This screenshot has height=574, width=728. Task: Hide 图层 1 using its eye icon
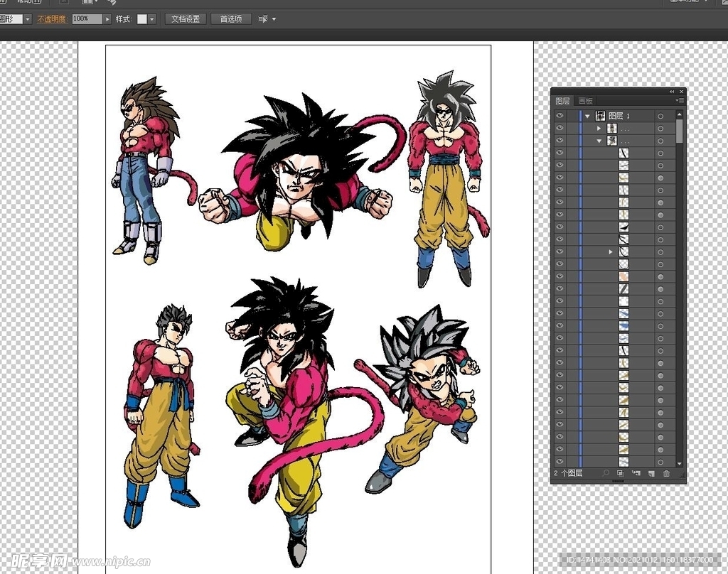click(x=560, y=116)
